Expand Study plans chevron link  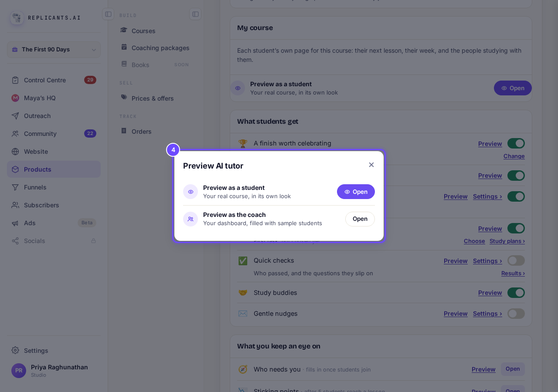coord(507,241)
